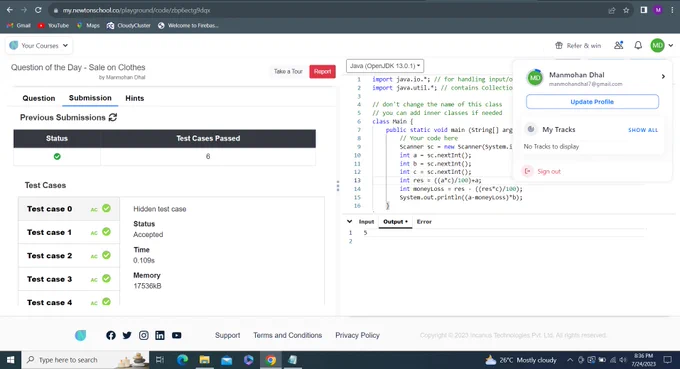This screenshot has height=369, width=680.
Task: Switch to the Output console tab
Action: coord(395,222)
